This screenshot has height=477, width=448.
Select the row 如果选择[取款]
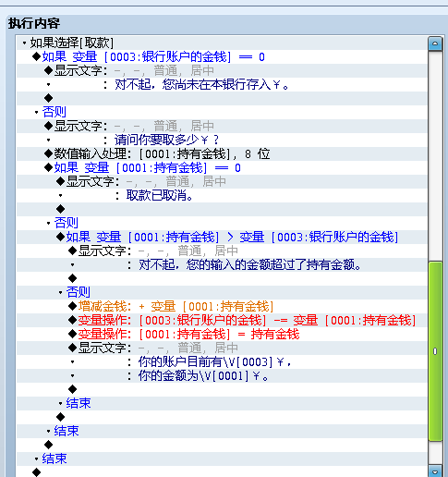click(x=222, y=43)
